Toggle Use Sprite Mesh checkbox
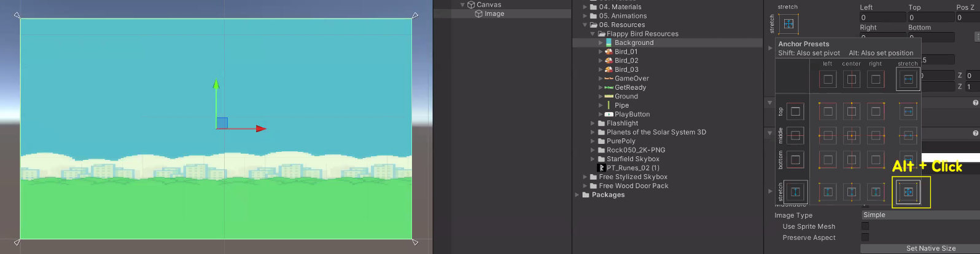The width and height of the screenshot is (980, 254). point(865,226)
